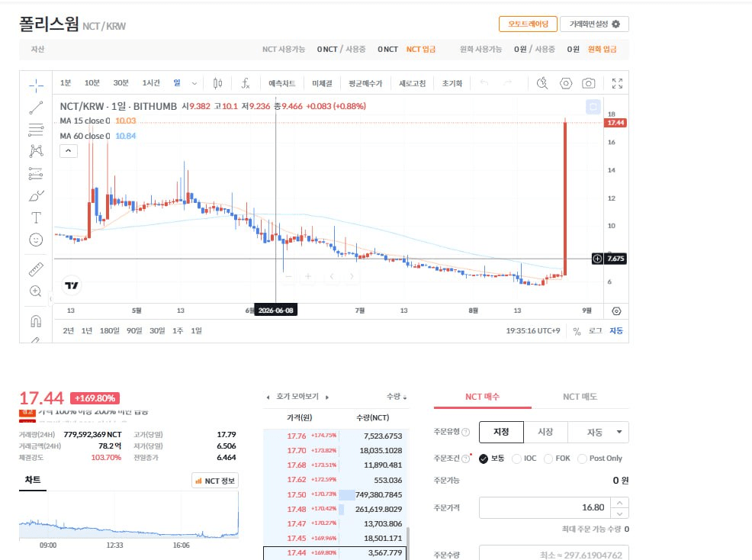Select the ruler measure tool

36,269
